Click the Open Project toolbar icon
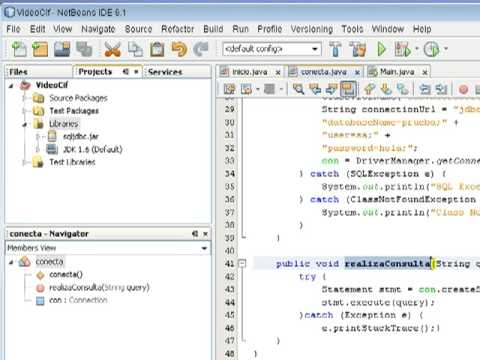This screenshot has height=360, width=480. tap(62, 49)
